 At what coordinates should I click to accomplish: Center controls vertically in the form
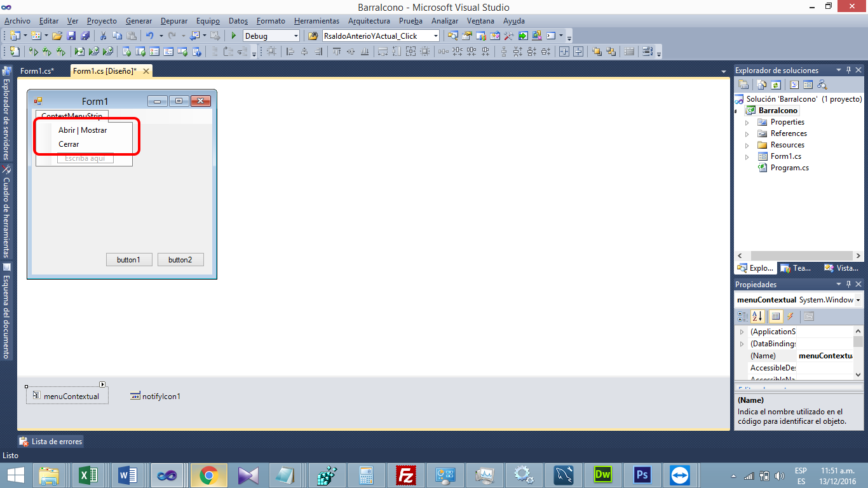(x=578, y=52)
